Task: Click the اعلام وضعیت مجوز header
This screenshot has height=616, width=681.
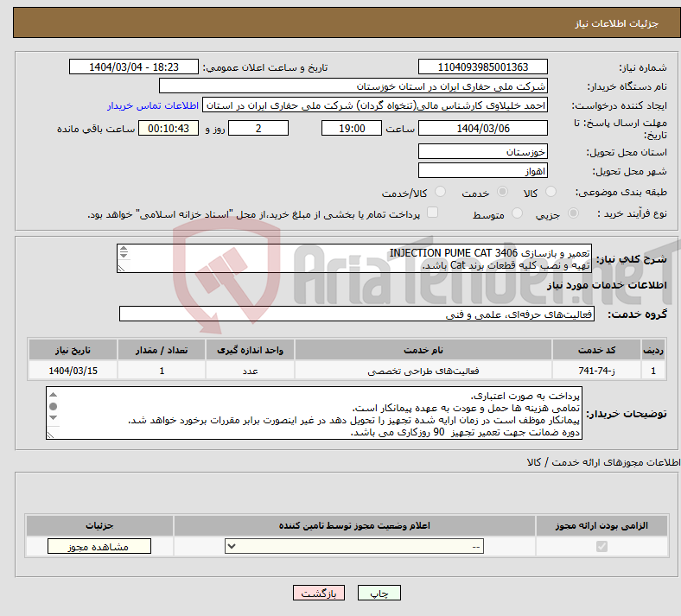Action: click(x=354, y=525)
